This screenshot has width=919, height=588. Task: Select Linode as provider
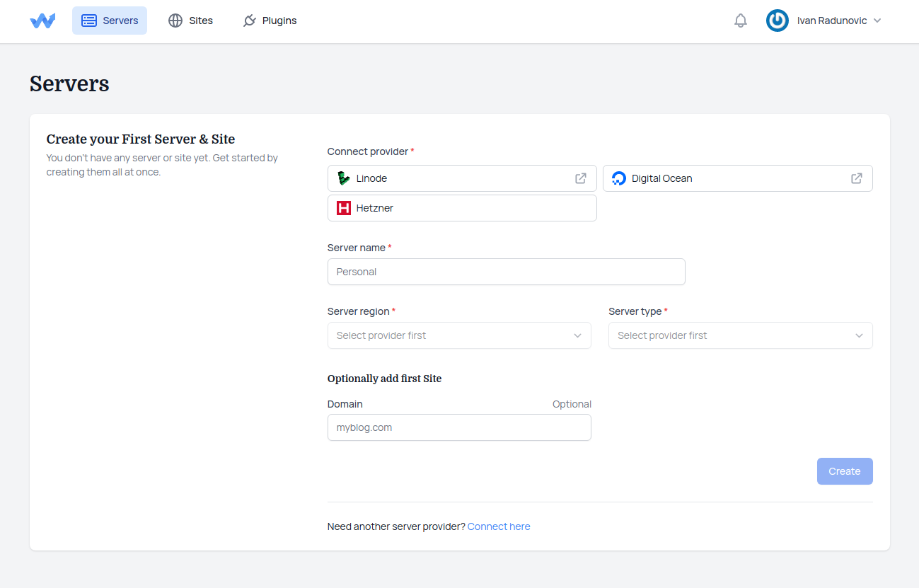tap(462, 178)
